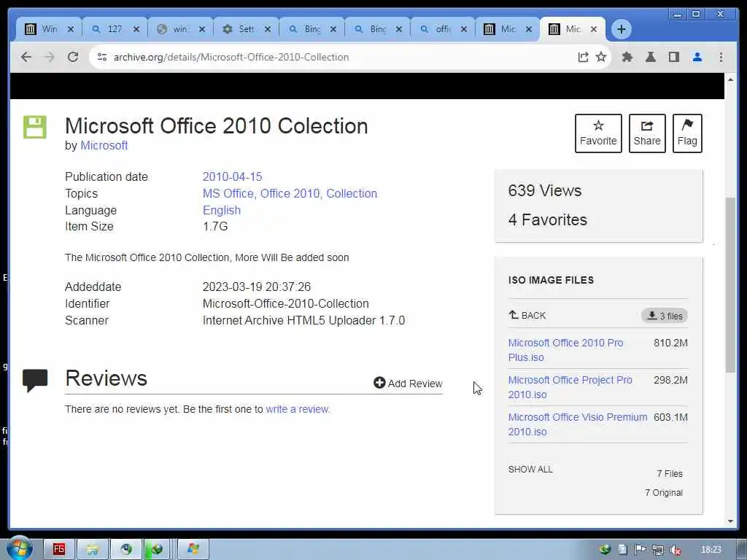The height and width of the screenshot is (560, 747).
Task: Open the Chrome Labs flask icon
Action: 650,57
